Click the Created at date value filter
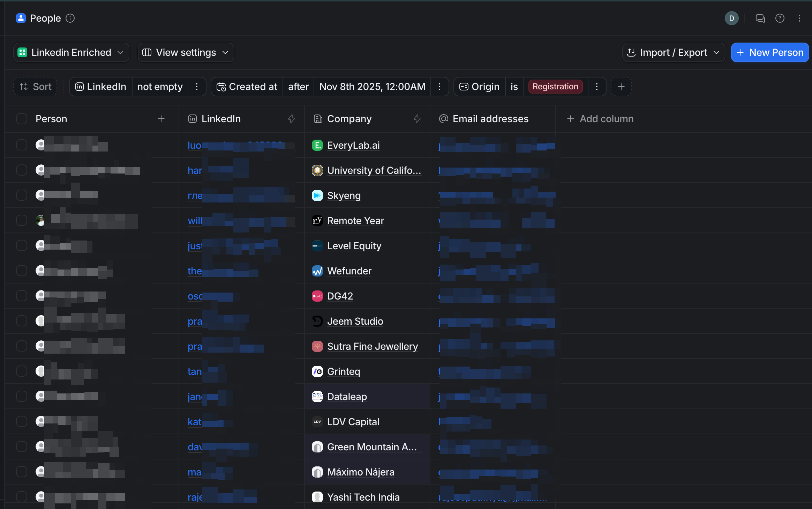Image resolution: width=812 pixels, height=509 pixels. 372,87
